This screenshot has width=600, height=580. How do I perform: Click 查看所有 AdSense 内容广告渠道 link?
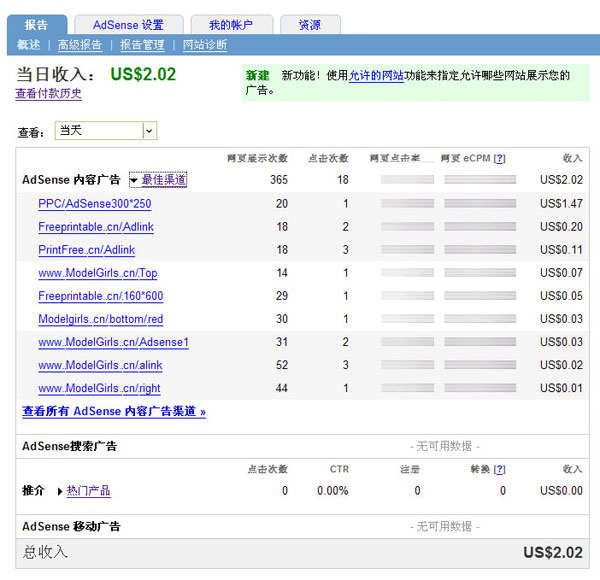click(114, 411)
